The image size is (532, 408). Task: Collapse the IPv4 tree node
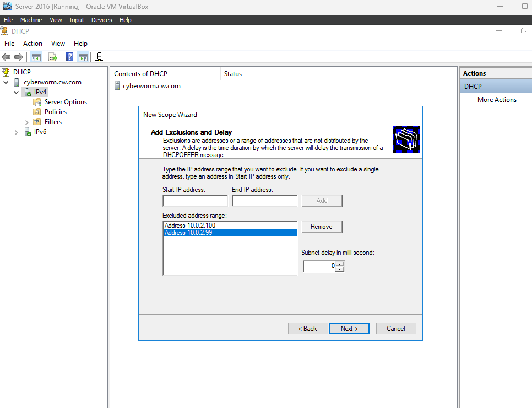click(x=17, y=92)
